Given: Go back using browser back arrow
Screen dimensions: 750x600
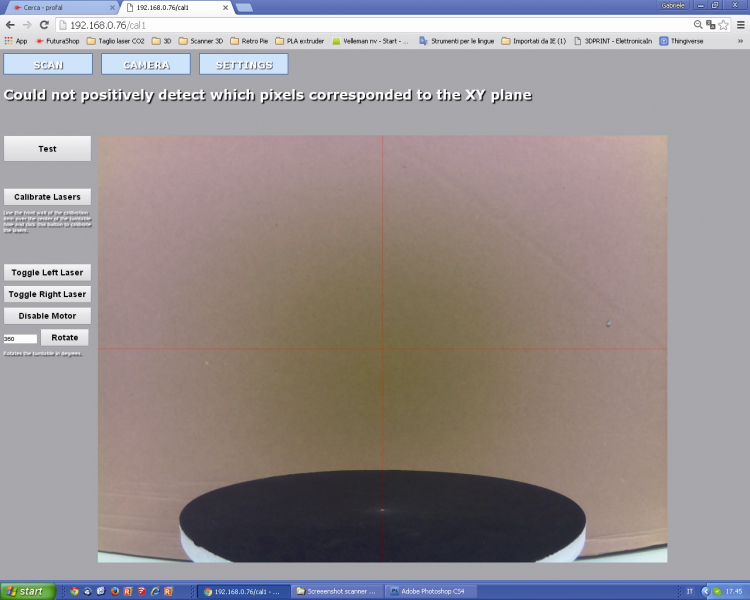Looking at the screenshot, I should click(10, 25).
